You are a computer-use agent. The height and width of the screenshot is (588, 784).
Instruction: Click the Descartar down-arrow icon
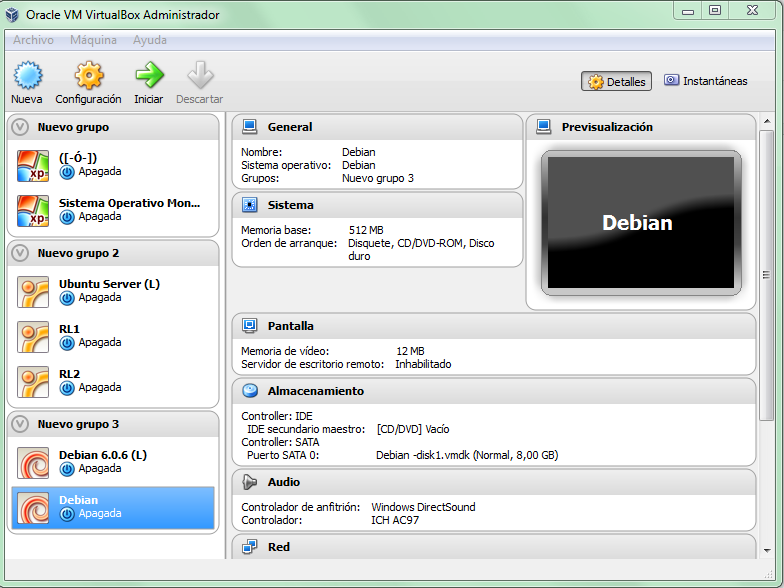click(x=200, y=76)
